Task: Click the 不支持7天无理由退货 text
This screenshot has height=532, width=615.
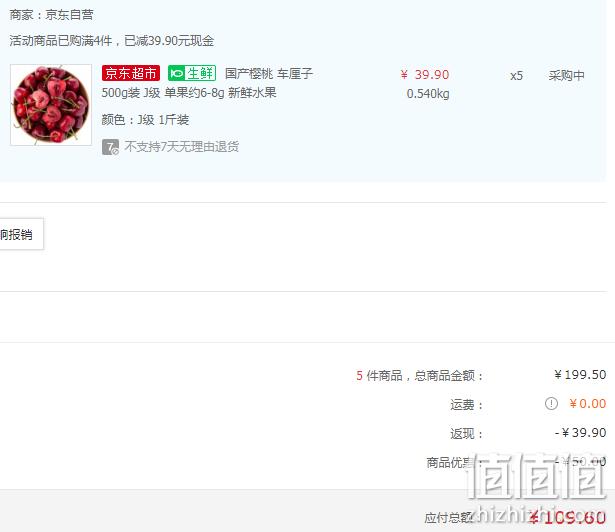Action: pyautogui.click(x=182, y=147)
